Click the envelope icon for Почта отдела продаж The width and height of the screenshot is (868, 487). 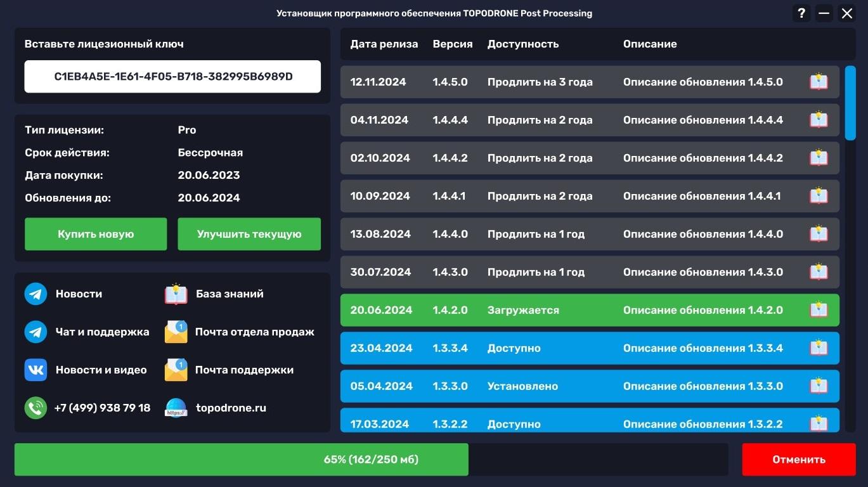[176, 332]
